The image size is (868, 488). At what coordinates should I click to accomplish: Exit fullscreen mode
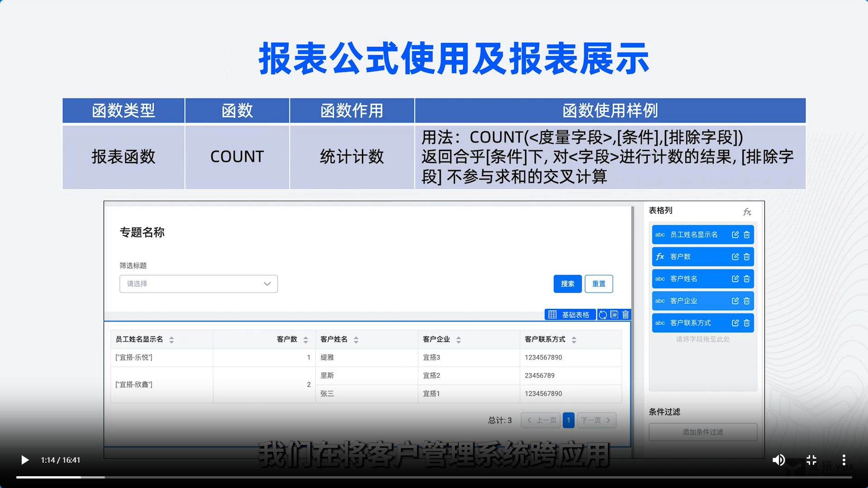pos(811,460)
